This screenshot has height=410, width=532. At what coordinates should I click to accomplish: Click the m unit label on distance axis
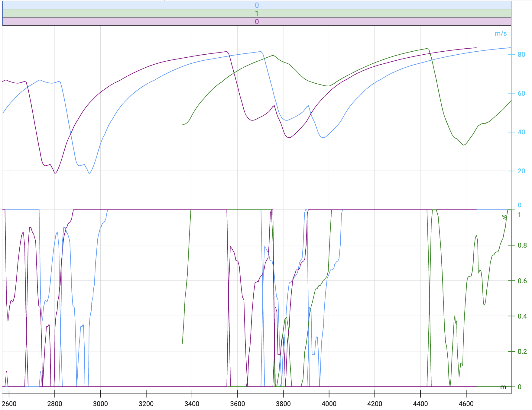tap(503, 387)
